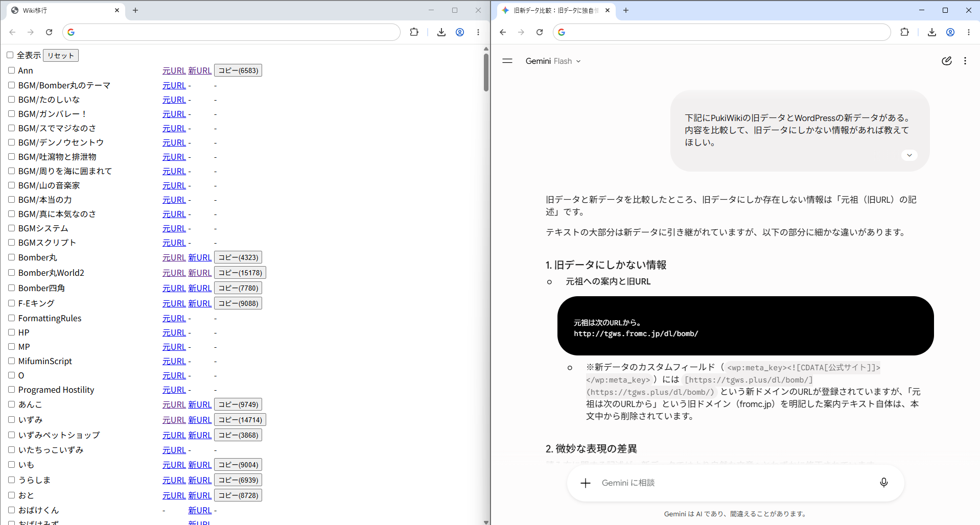The width and height of the screenshot is (980, 525).
Task: Check the MifuminScript checkbox
Action: 11,361
